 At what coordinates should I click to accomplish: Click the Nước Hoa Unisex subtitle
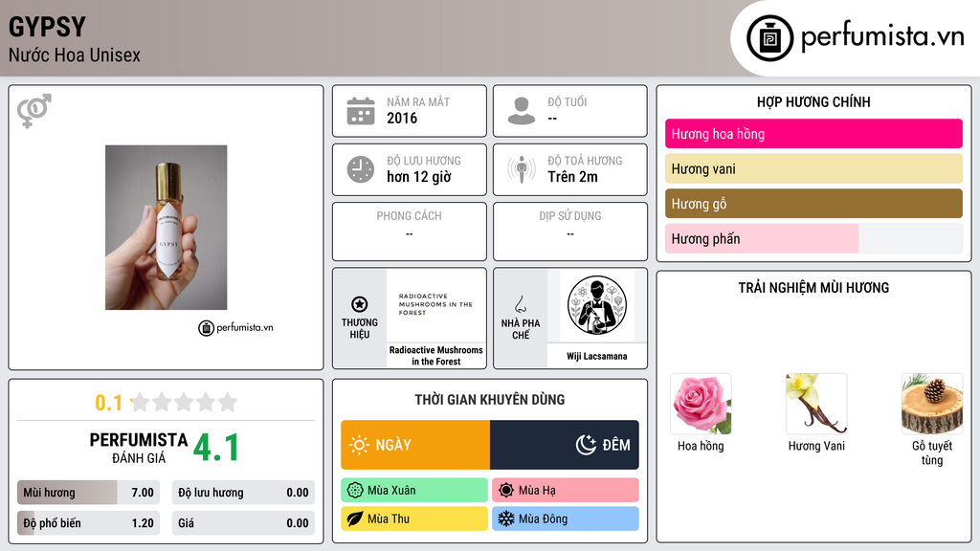(x=75, y=55)
